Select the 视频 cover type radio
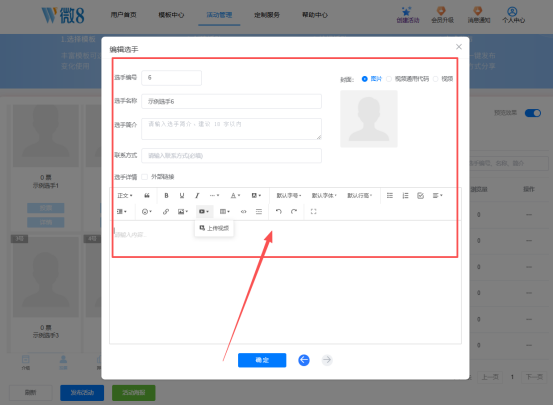The width and height of the screenshot is (554, 405). 436,79
